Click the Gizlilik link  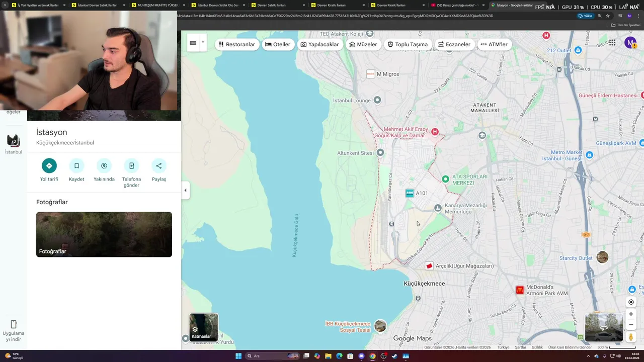(x=537, y=347)
